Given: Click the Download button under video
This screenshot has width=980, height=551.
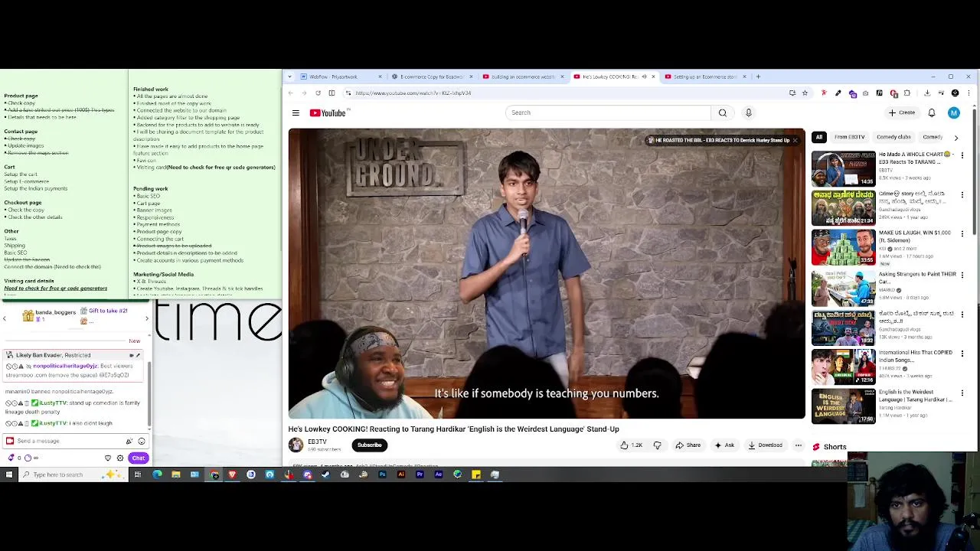Looking at the screenshot, I should tap(765, 445).
